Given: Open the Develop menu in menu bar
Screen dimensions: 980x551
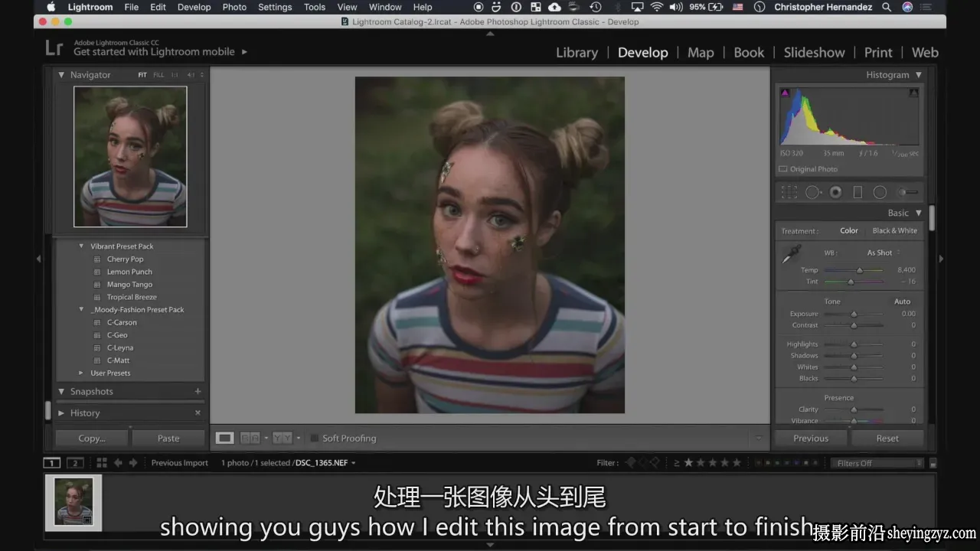Looking at the screenshot, I should [194, 7].
